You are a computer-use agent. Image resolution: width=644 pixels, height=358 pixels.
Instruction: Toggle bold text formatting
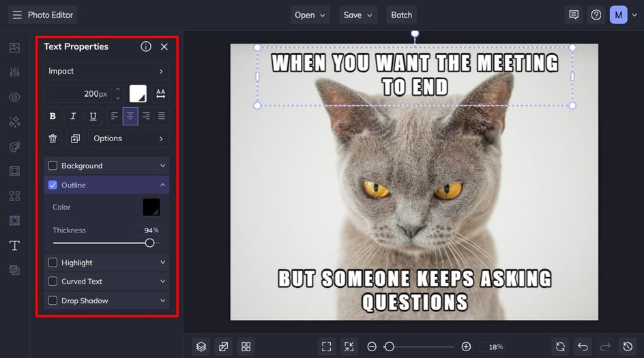(53, 116)
